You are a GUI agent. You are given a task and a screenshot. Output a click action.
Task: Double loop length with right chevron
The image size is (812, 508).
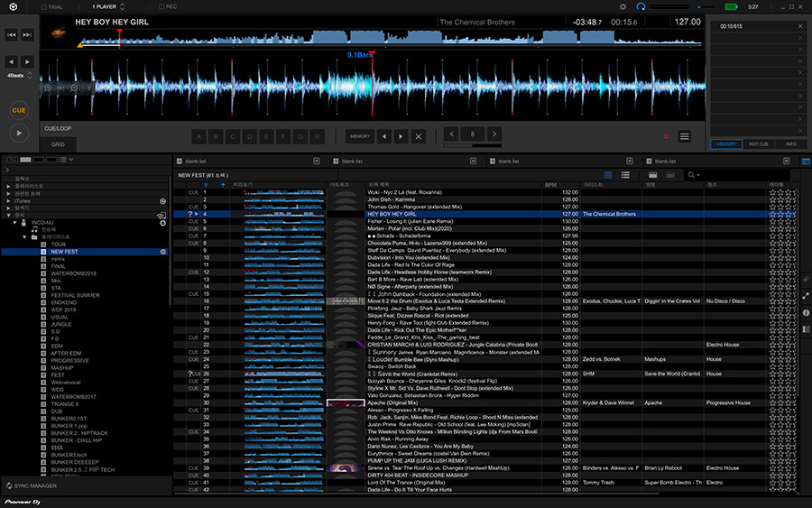494,134
